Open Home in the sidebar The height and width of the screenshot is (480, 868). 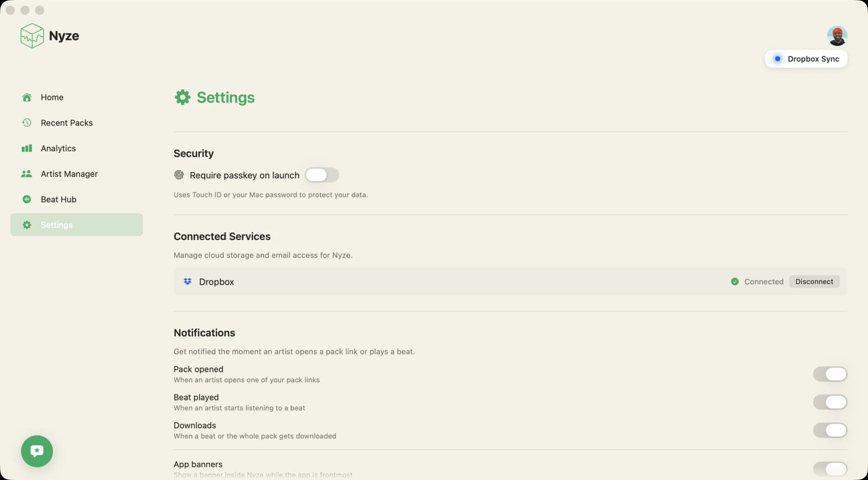tap(77, 97)
